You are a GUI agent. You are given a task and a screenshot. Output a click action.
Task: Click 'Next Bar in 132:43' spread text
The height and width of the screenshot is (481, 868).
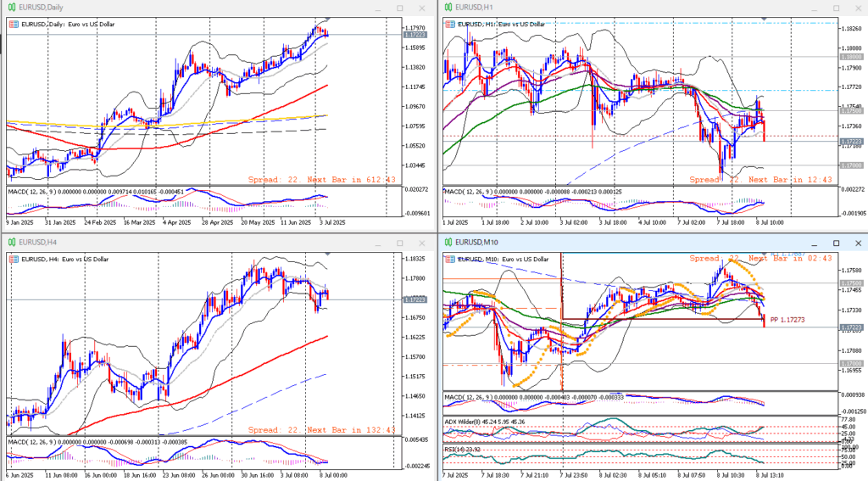(x=351, y=430)
